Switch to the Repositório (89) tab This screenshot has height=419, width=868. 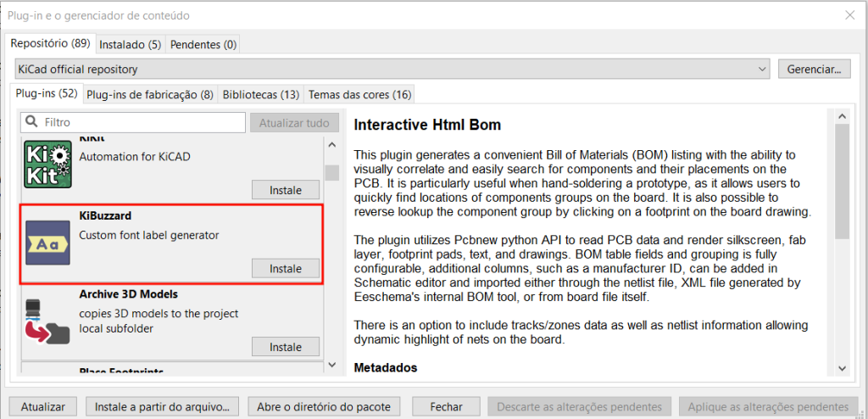click(50, 44)
